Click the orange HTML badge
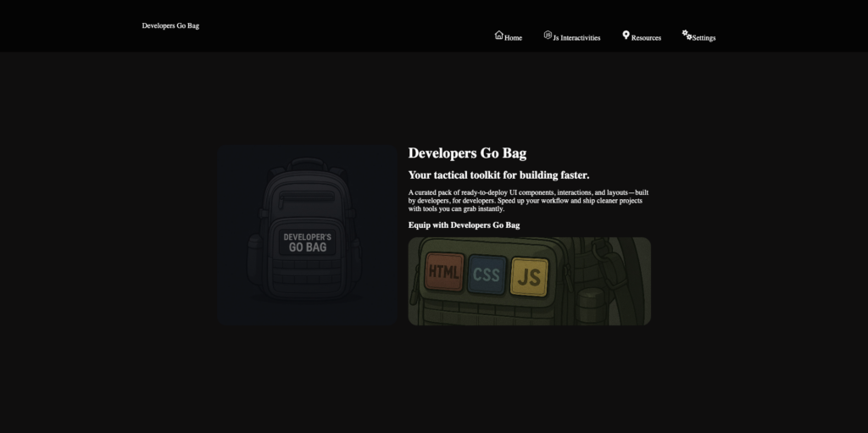The height and width of the screenshot is (433, 868). pyautogui.click(x=444, y=273)
